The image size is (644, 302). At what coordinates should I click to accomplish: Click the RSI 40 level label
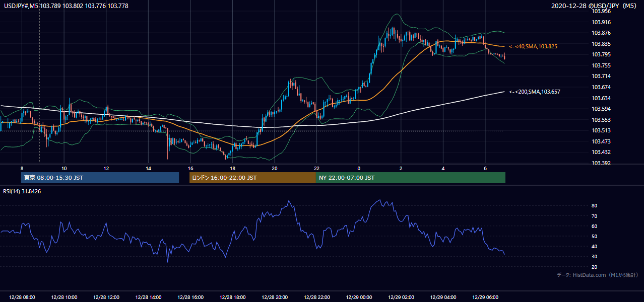point(595,246)
